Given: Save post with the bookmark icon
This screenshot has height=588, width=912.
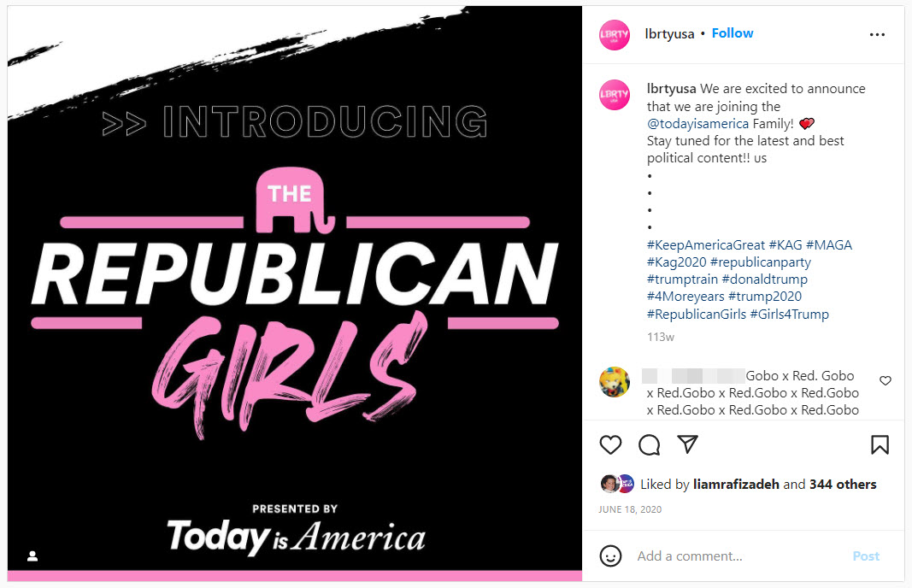Looking at the screenshot, I should tap(880, 444).
